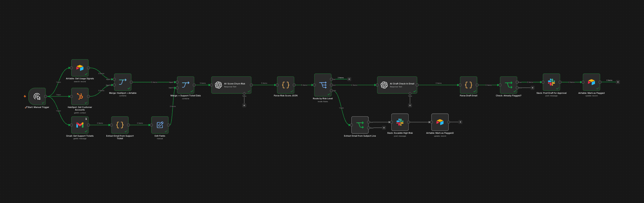The width and height of the screenshot is (644, 203).
Task: Click the "2 items" label after AI: Draft Check-In Email
Action: (x=439, y=83)
